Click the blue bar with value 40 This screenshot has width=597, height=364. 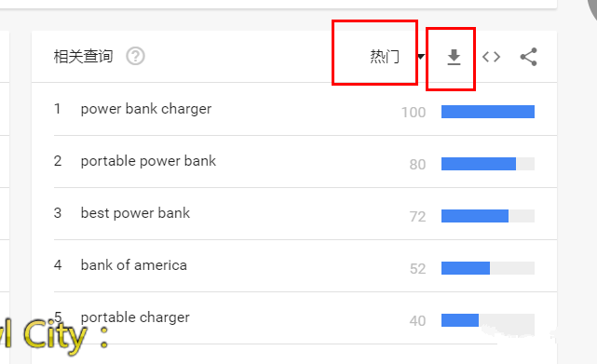pyautogui.click(x=460, y=320)
